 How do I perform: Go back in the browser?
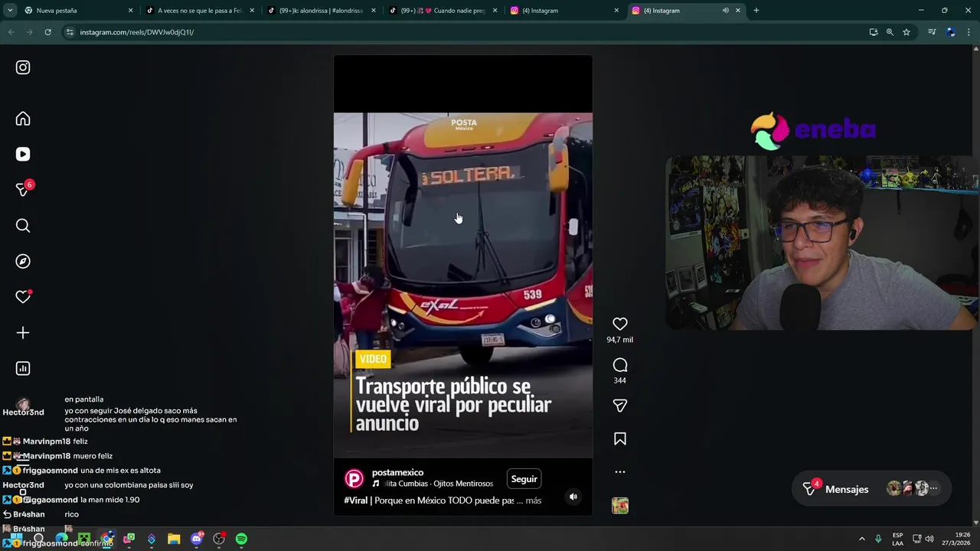pos(11,32)
